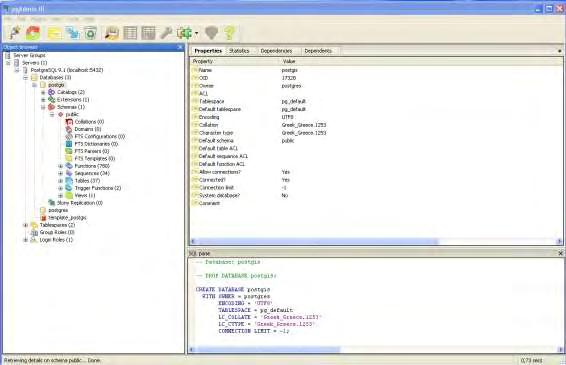
Task: Open the tab list arrow beside Dependents
Action: click(x=559, y=51)
